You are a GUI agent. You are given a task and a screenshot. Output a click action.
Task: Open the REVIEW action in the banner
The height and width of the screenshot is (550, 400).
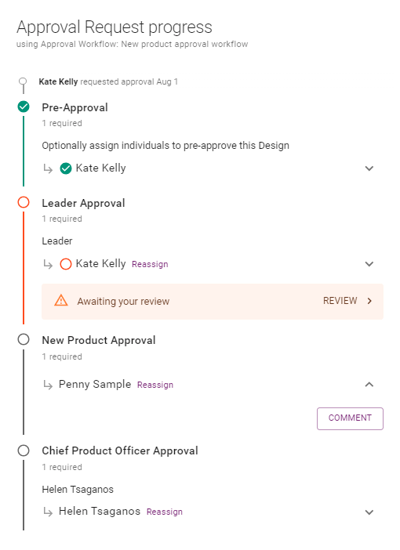(340, 301)
